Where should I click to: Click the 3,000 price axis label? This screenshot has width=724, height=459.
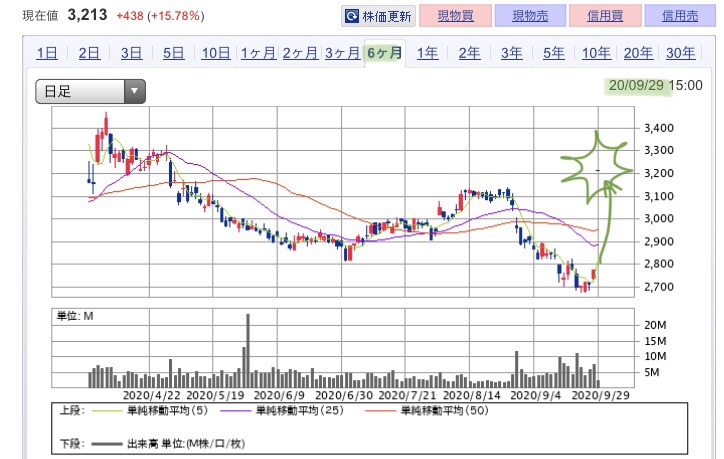pos(659,218)
